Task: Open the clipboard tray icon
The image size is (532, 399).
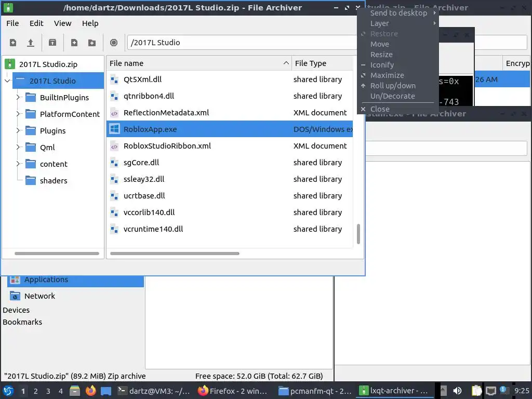Action: [x=476, y=391]
